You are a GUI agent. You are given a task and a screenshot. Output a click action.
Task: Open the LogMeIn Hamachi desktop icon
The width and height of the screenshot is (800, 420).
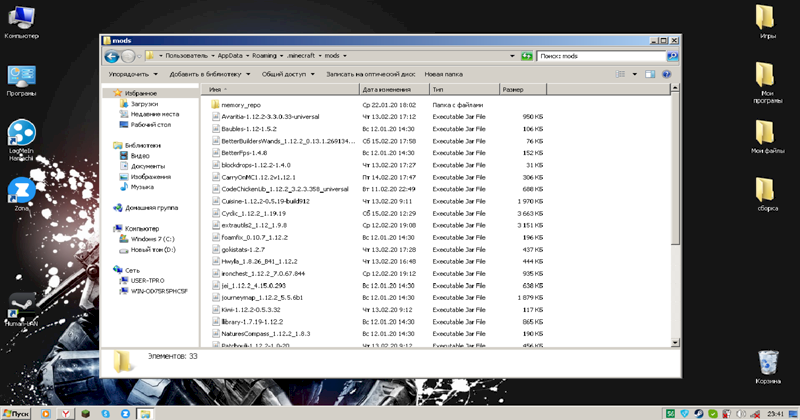click(x=21, y=140)
